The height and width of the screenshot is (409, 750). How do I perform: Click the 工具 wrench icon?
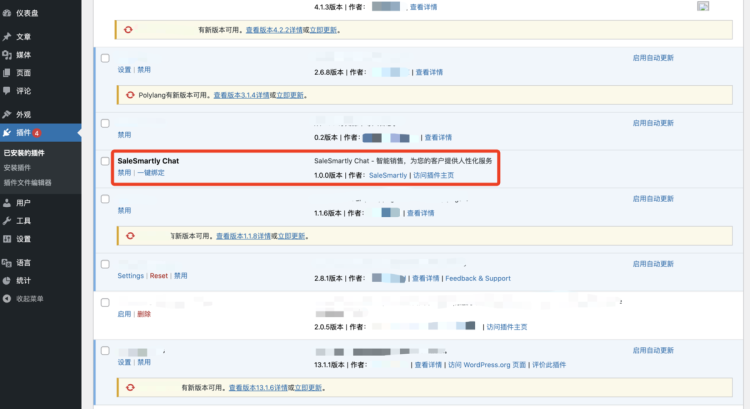7,221
